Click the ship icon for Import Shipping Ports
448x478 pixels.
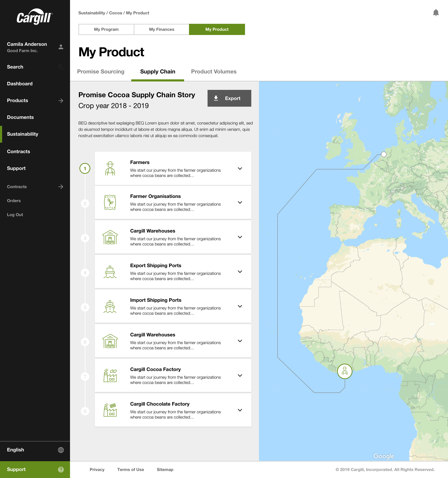(x=110, y=306)
